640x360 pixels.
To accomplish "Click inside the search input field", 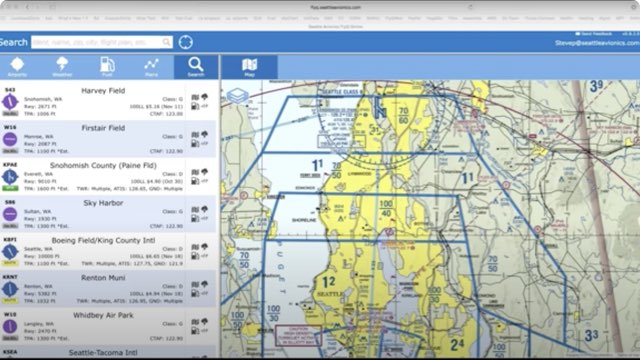I will click(102, 42).
